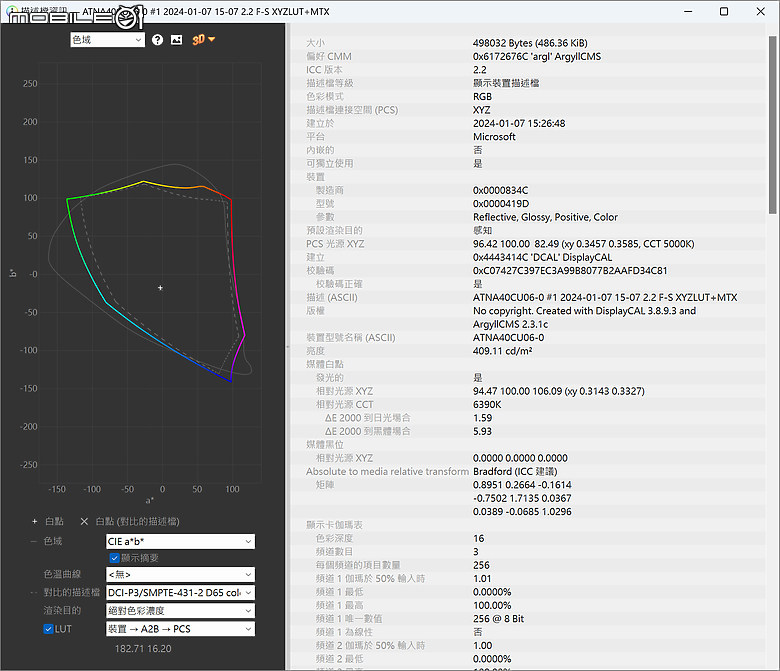Click the model value 0x0000419D
Image resolution: width=780 pixels, height=671 pixels.
coord(501,203)
